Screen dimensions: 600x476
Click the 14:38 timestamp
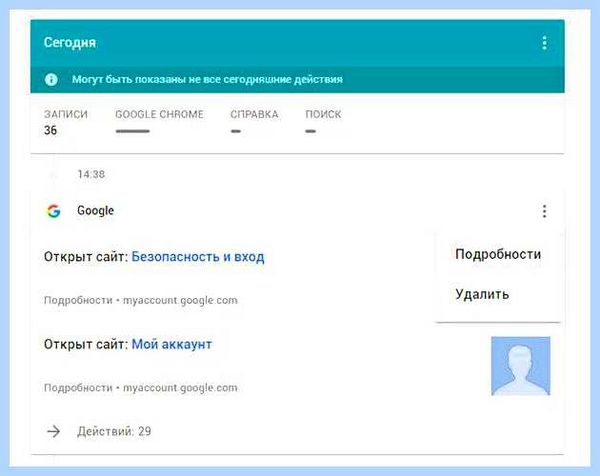tap(91, 174)
